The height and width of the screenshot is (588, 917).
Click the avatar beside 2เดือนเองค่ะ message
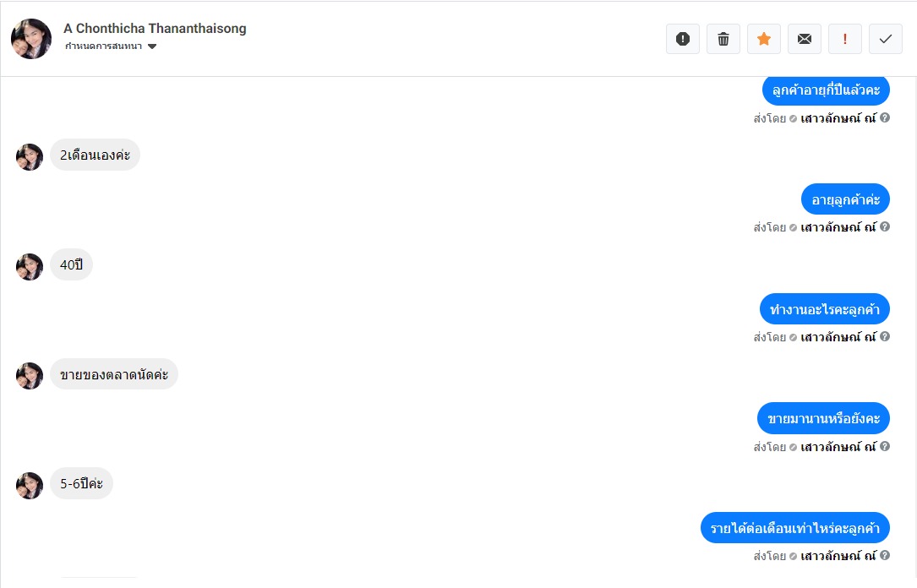pos(30,157)
